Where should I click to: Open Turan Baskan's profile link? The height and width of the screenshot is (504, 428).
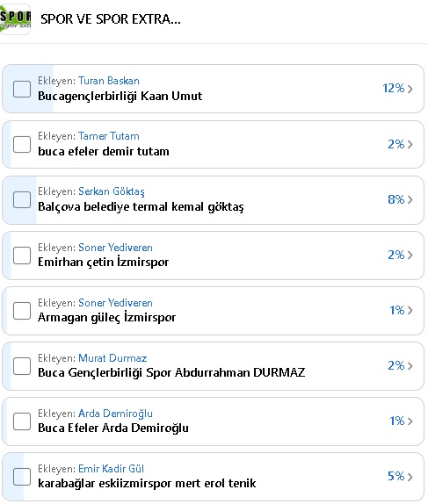click(x=109, y=81)
